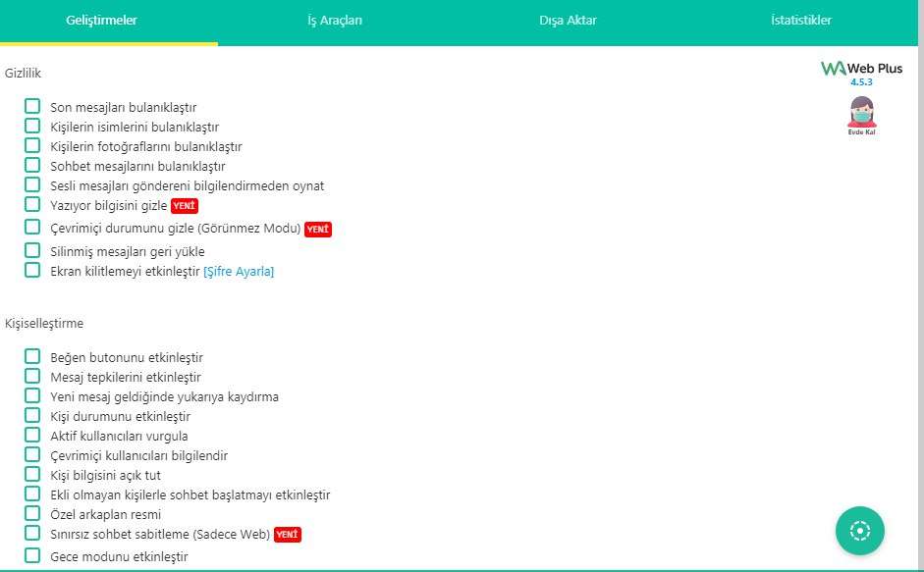Tick 'Beğen butonunu etkinleştir' checkbox
This screenshot has width=924, height=572.
(x=32, y=356)
